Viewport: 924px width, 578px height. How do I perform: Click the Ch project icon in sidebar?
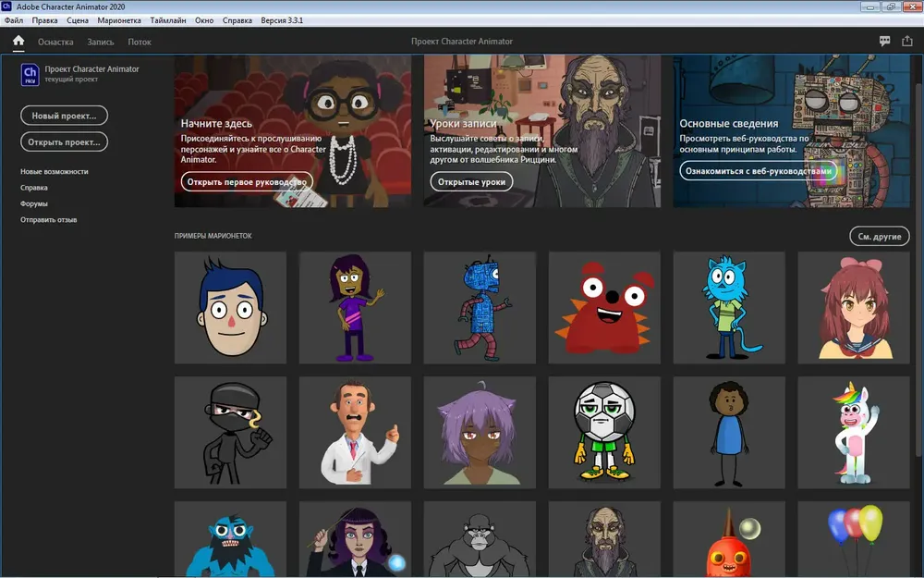[x=30, y=74]
